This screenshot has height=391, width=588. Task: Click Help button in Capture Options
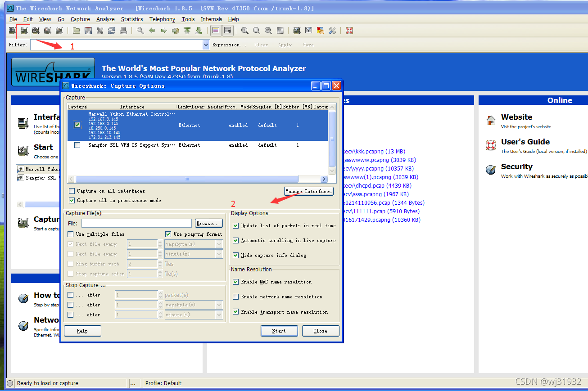(x=82, y=331)
